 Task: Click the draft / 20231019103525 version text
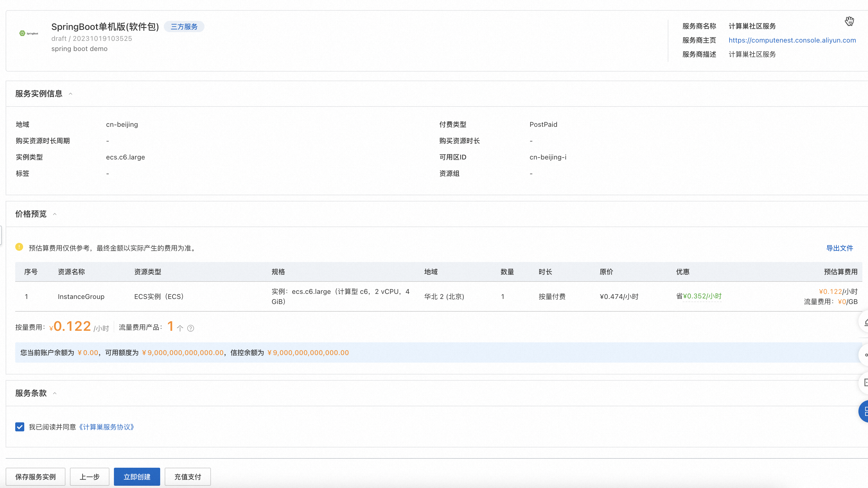92,39
